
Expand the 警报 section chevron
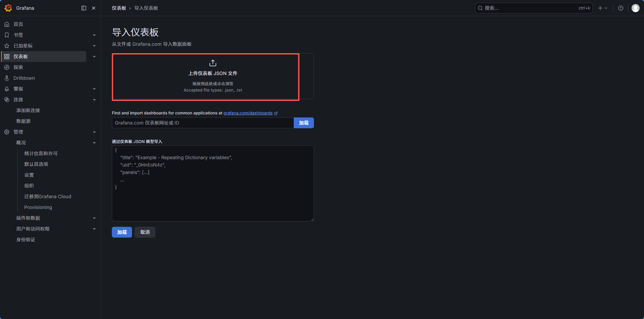tap(94, 89)
